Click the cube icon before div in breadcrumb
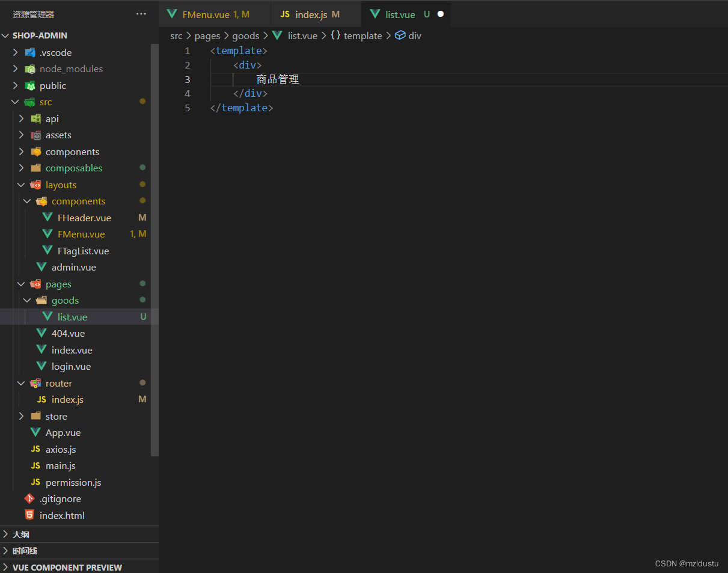 click(400, 35)
